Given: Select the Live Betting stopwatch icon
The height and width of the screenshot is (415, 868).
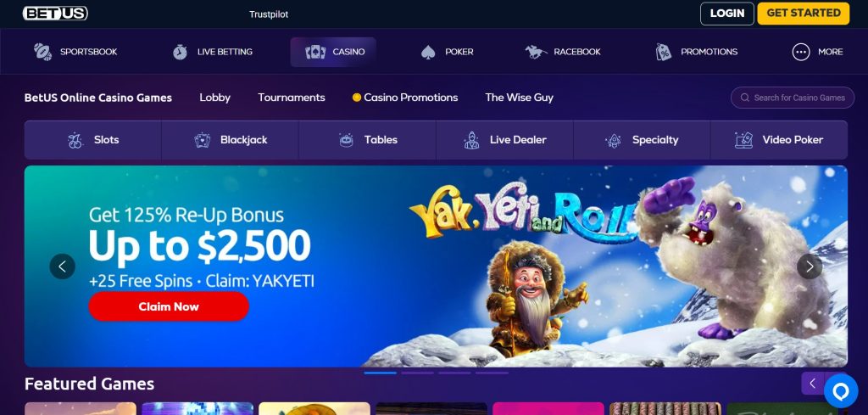Looking at the screenshot, I should click(180, 52).
